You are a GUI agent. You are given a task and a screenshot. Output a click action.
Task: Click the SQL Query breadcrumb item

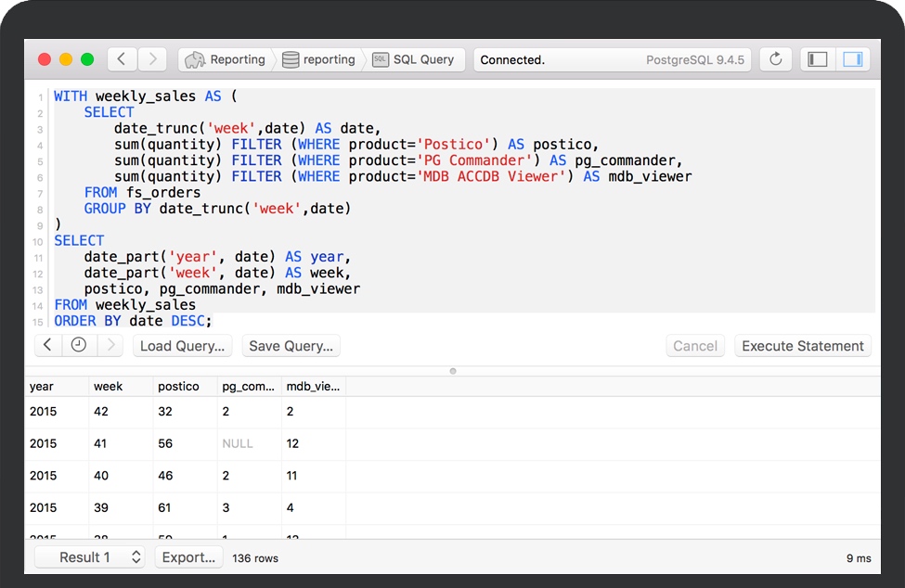coord(414,59)
